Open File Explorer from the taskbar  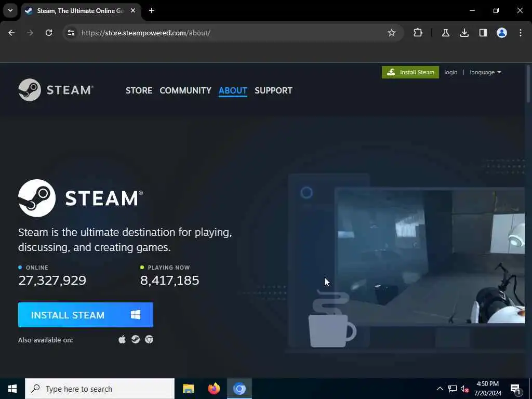pos(188,389)
